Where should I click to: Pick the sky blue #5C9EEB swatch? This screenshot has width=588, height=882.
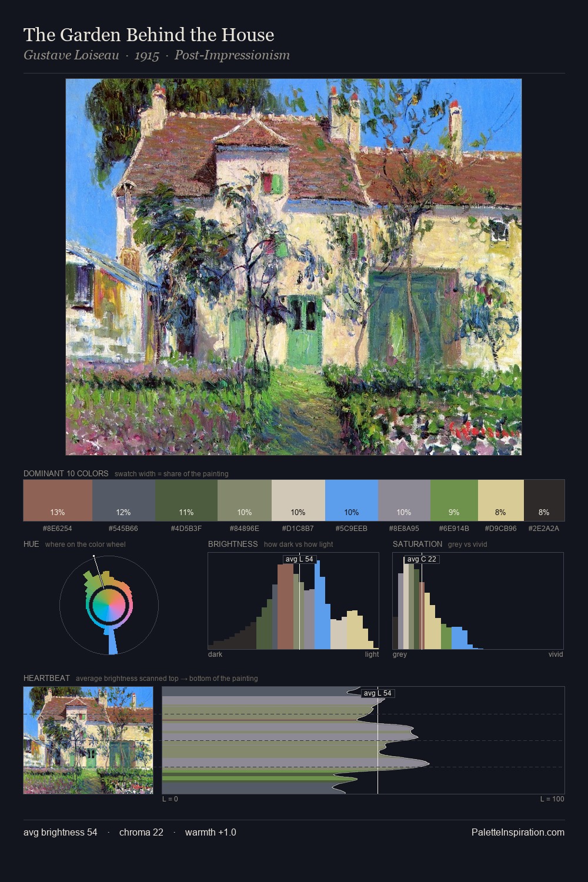(352, 500)
